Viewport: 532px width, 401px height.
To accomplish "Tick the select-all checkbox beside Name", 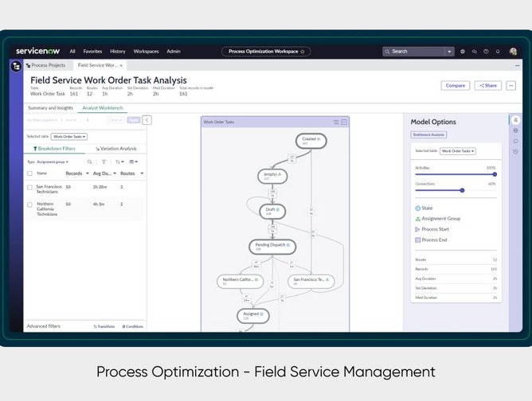I will point(29,173).
